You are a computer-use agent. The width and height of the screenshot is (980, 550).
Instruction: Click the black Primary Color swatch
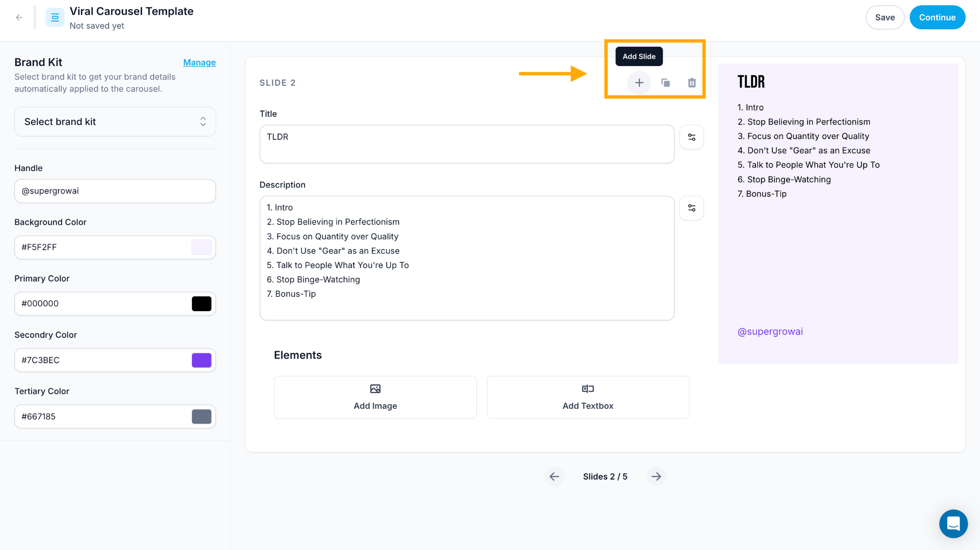201,304
